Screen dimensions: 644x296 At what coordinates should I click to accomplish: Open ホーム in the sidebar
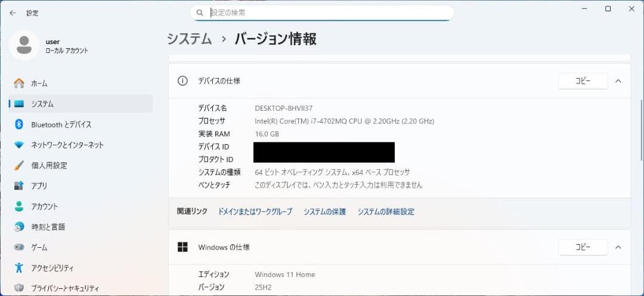tap(80, 83)
